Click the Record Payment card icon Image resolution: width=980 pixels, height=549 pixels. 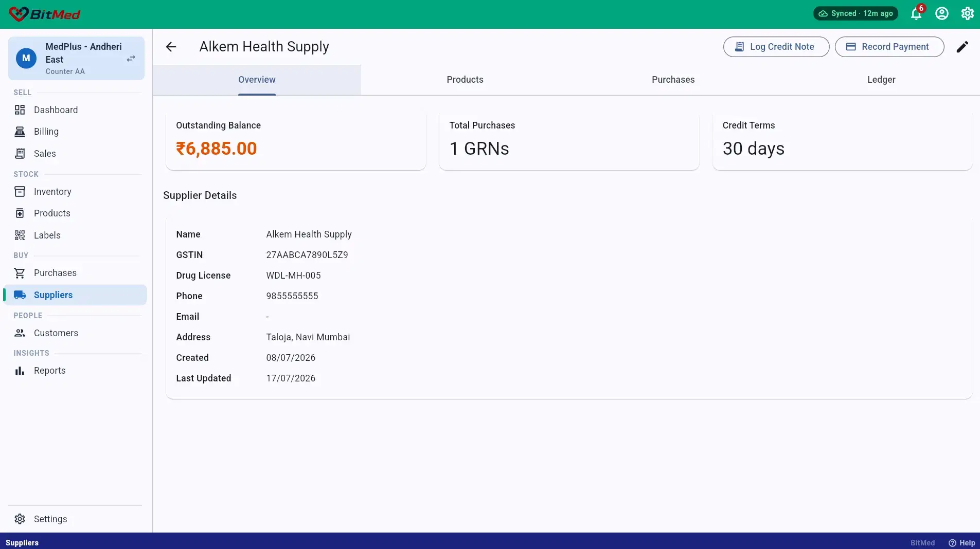click(x=851, y=47)
